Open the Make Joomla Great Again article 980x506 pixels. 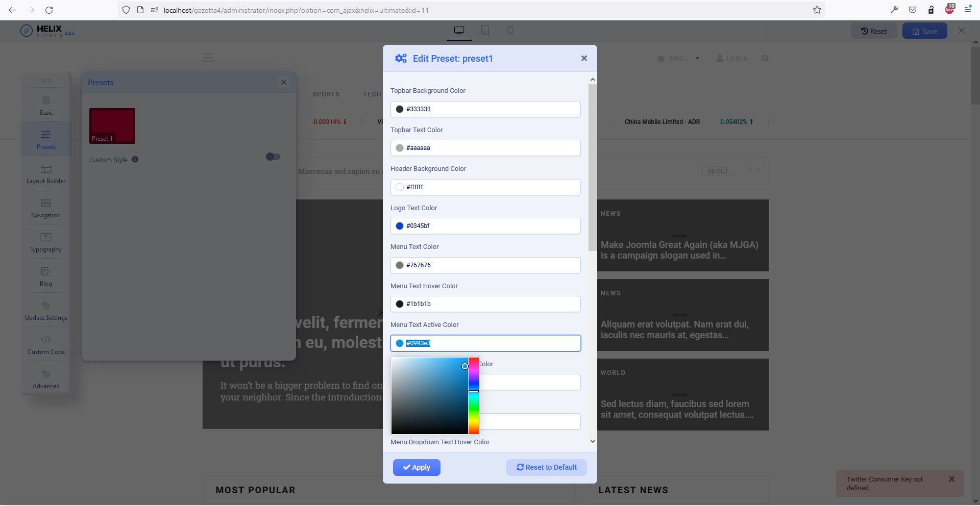(679, 250)
